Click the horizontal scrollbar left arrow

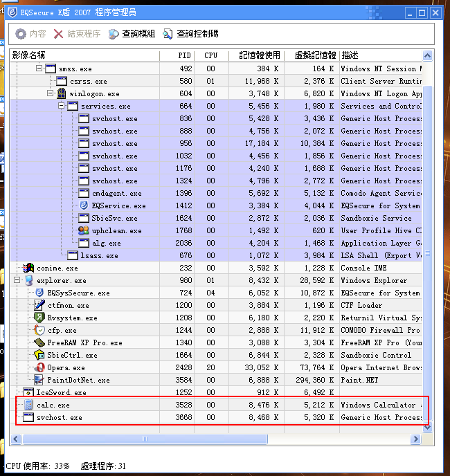pyautogui.click(x=16, y=439)
